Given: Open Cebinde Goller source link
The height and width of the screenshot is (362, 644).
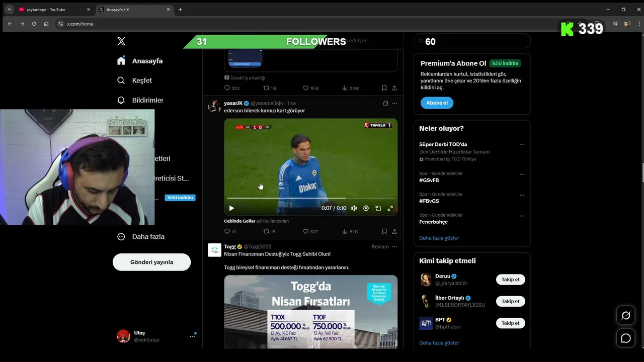Looking at the screenshot, I should 239,221.
